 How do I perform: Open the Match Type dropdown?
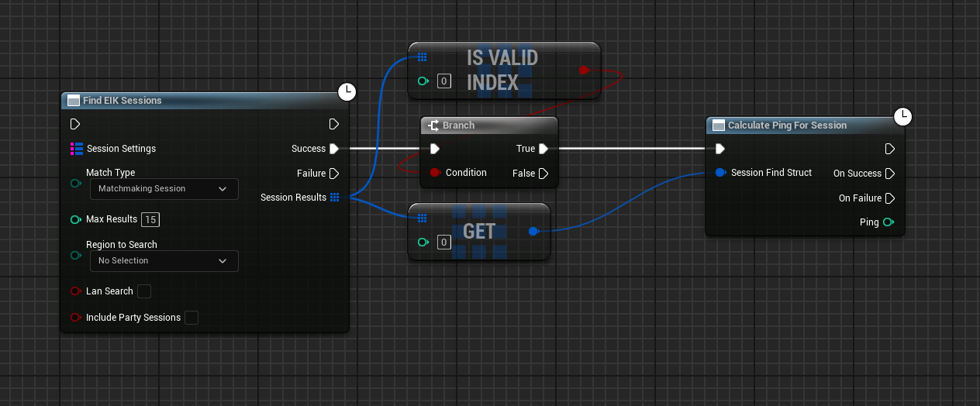point(164,188)
